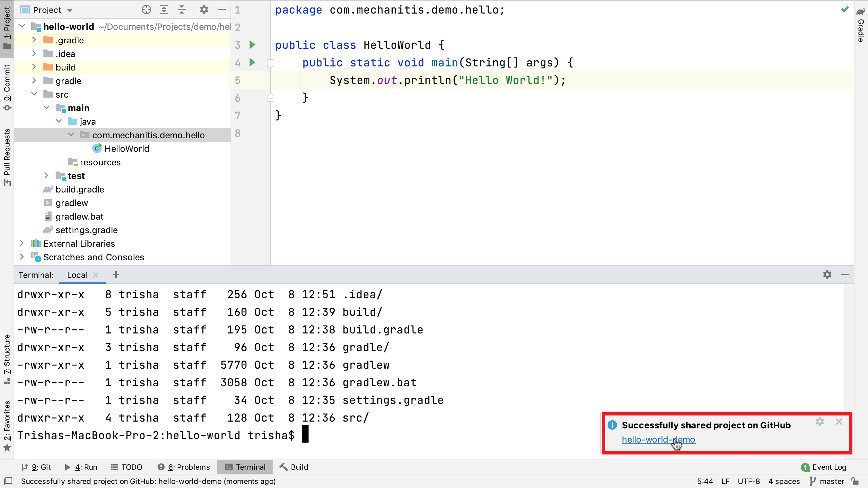Image resolution: width=868 pixels, height=488 pixels.
Task: Expand the test folder in project tree
Action: coord(46,176)
